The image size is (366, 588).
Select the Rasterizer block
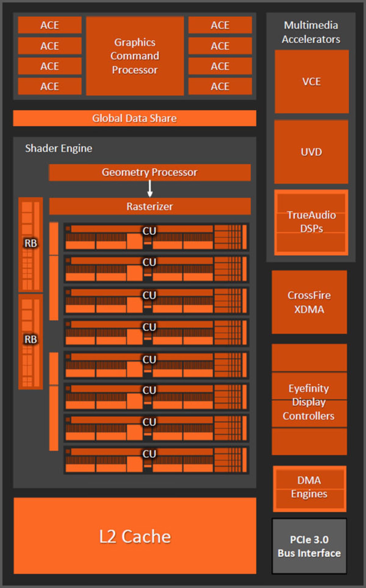pyautogui.click(x=150, y=206)
